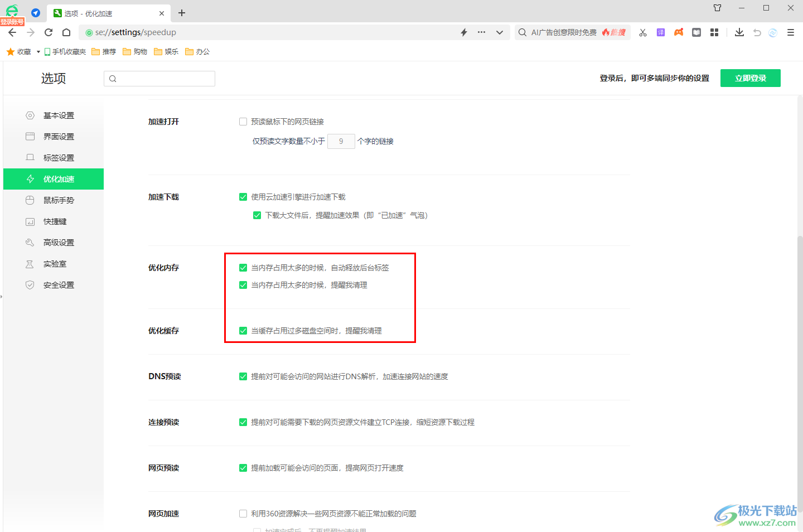This screenshot has height=532, width=803.
Task: Click the lightning speed mode icon in address bar
Action: coord(464,32)
